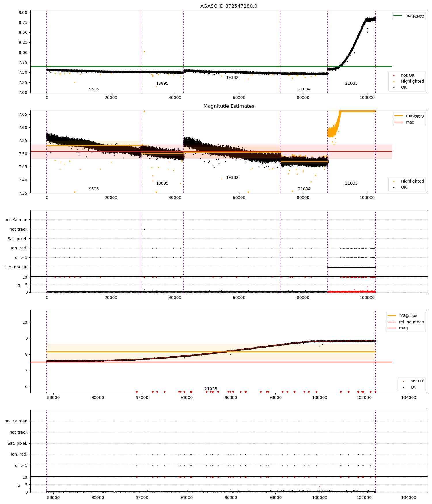Click "88000" x-axis tick in the bottom plot

[53, 498]
